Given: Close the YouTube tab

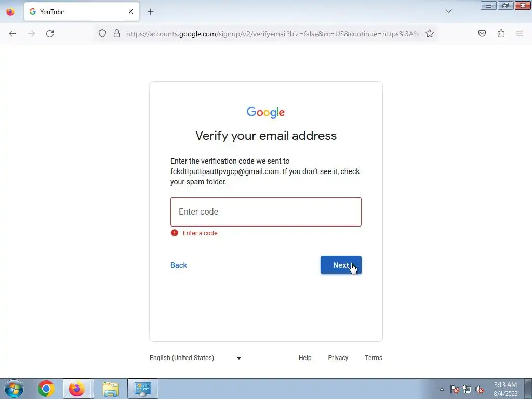Looking at the screenshot, I should 131,11.
